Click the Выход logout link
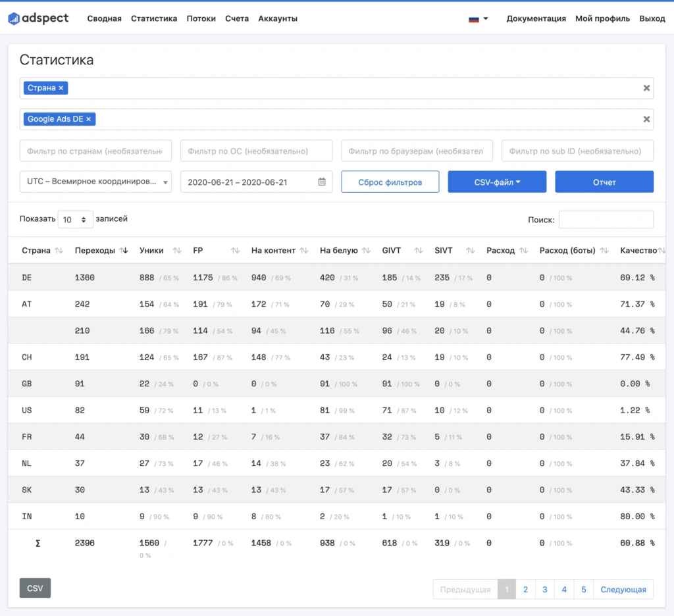The image size is (674, 616). click(x=652, y=18)
